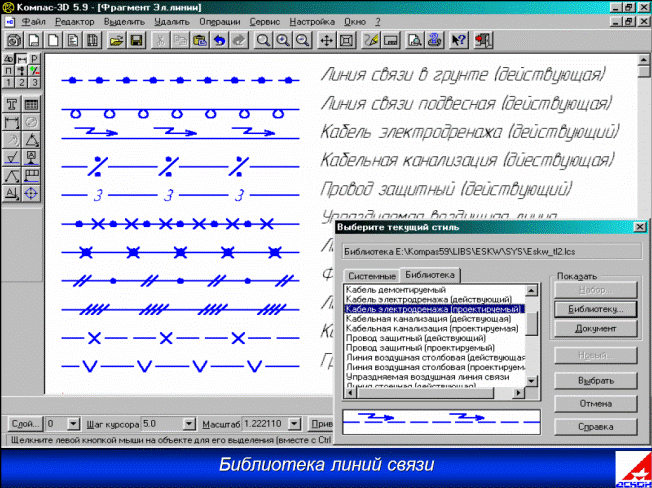Click the Документ button
Viewport: 652px width, 488px height.
point(596,329)
